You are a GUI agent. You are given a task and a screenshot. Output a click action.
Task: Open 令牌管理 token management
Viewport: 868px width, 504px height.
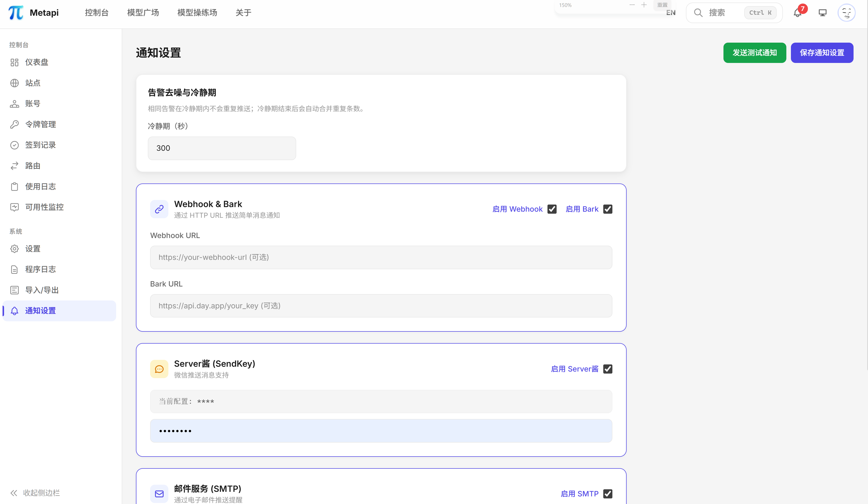point(40,124)
